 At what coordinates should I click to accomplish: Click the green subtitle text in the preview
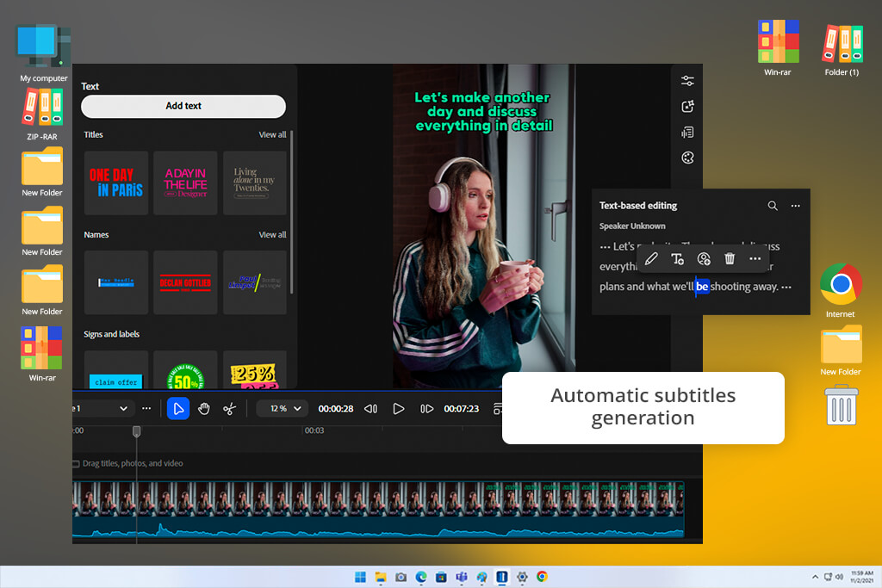click(484, 112)
